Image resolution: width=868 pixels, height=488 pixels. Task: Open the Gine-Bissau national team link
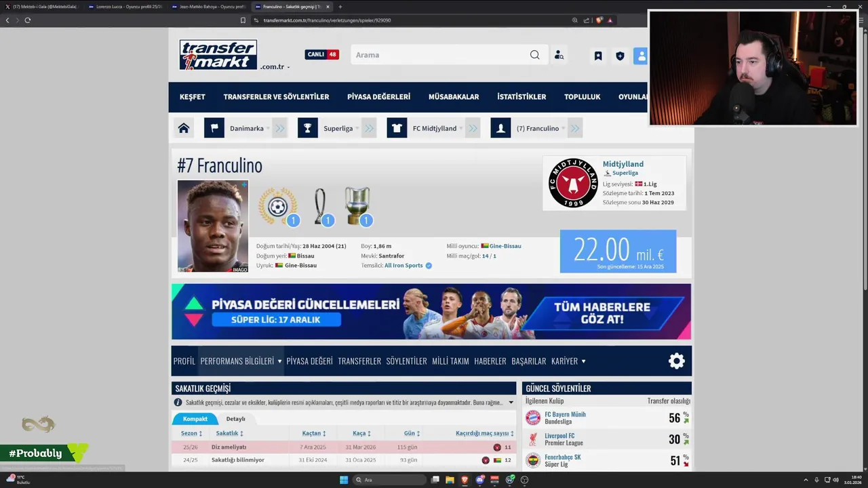click(x=505, y=246)
